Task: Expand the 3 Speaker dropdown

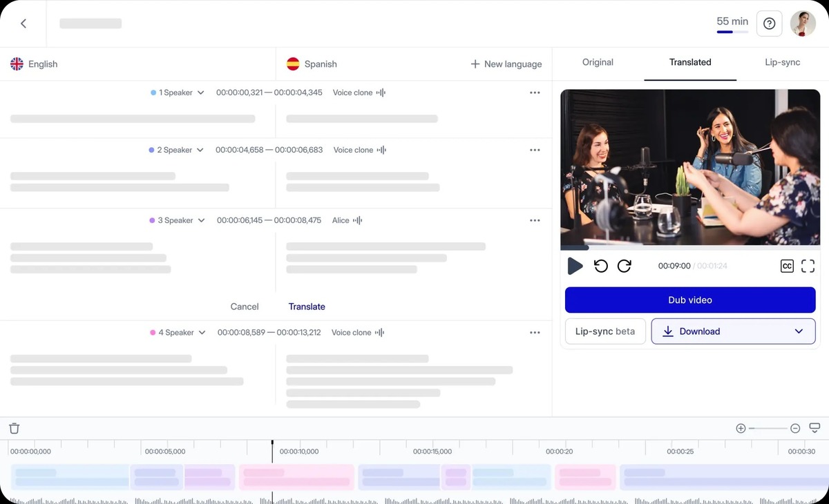Action: pos(201,220)
